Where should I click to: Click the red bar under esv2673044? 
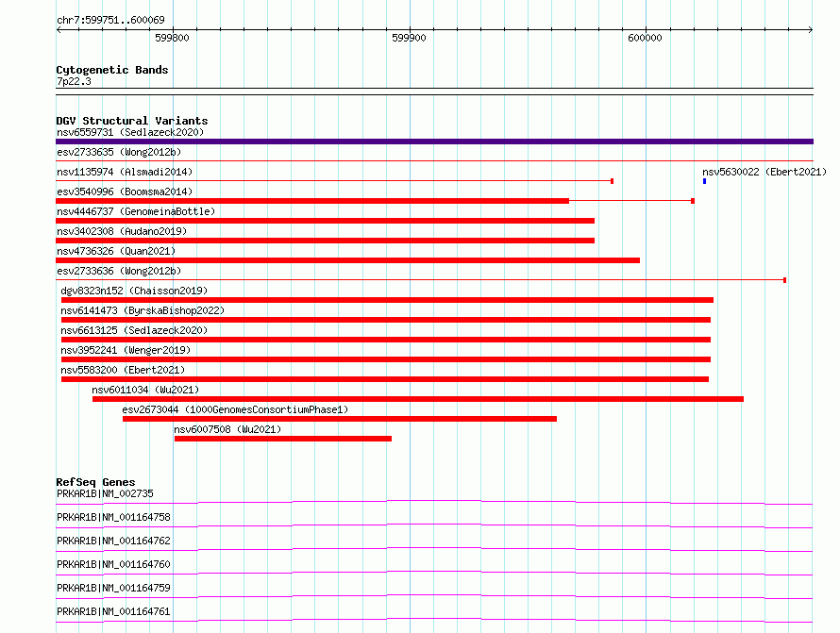[340, 419]
